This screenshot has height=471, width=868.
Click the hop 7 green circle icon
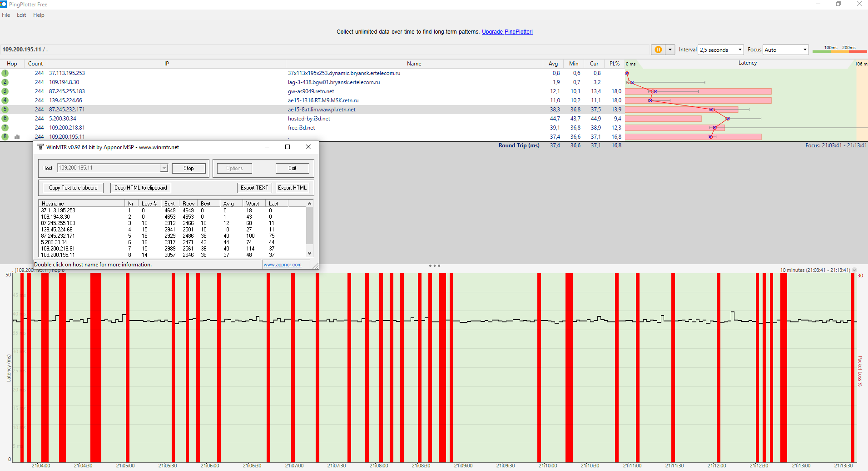pos(5,128)
